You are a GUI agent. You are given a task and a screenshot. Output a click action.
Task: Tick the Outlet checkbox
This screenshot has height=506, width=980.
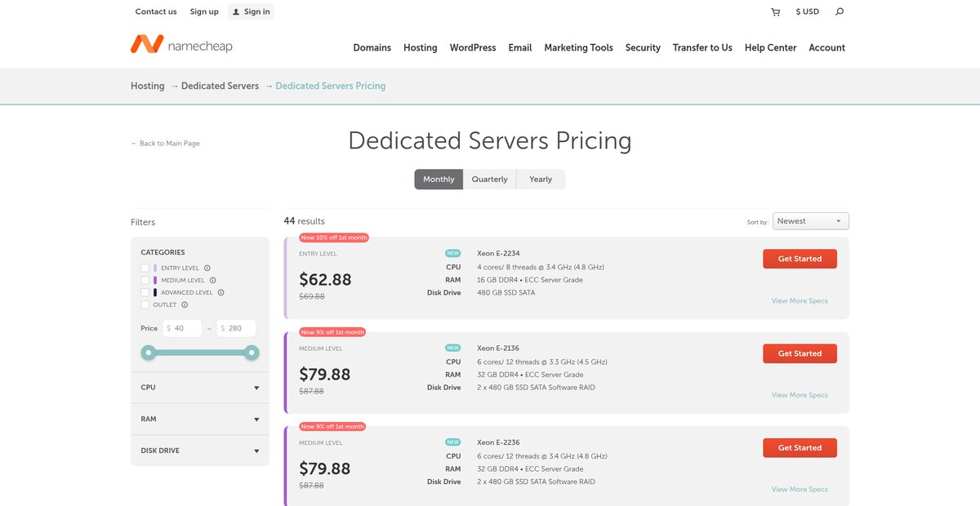coord(145,304)
